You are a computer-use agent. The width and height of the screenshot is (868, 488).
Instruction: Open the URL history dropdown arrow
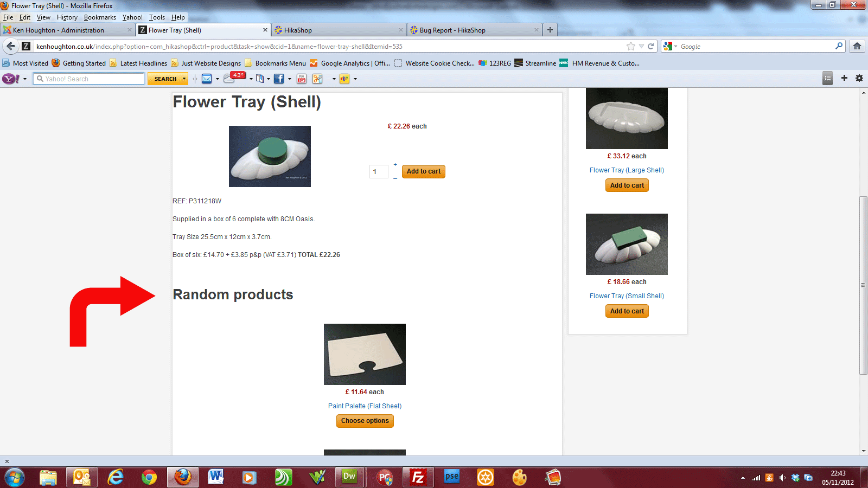tap(641, 47)
